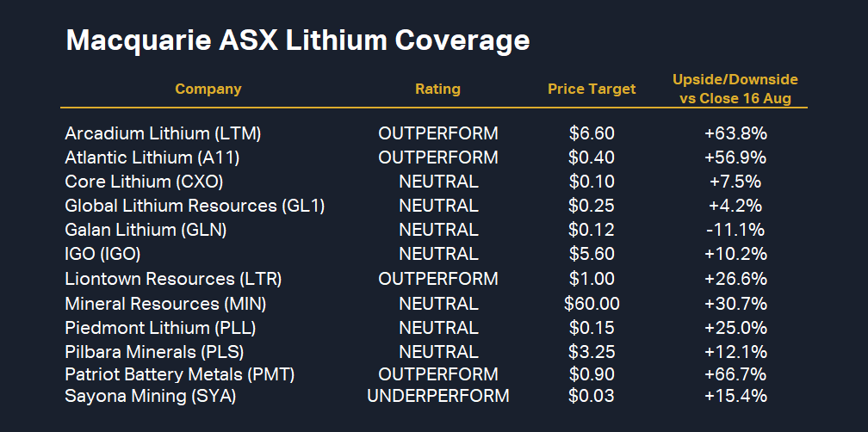Select the Price Target column header
868x432 pixels.
592,89
